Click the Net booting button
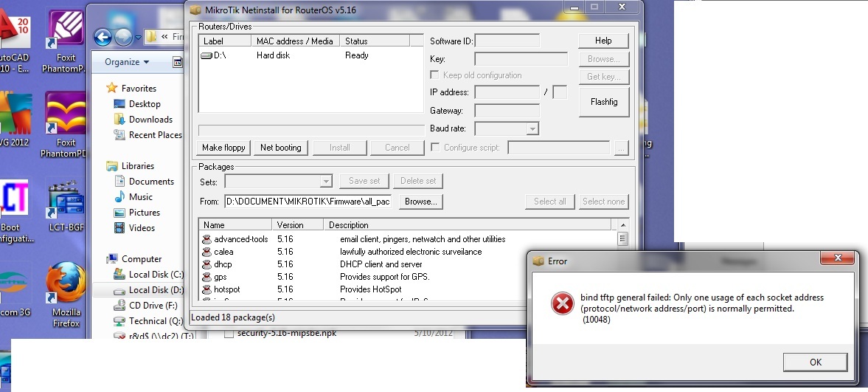Viewport: 868px width, 392px height. point(281,148)
